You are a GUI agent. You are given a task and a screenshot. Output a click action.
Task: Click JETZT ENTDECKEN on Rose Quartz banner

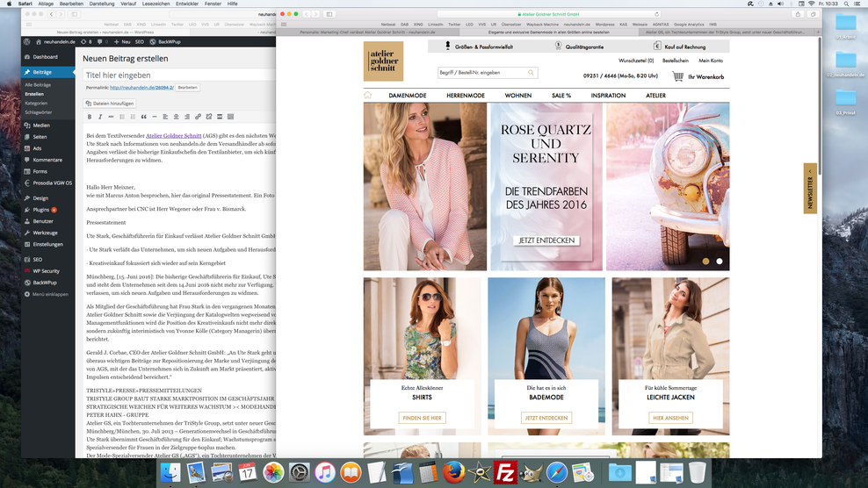click(546, 240)
